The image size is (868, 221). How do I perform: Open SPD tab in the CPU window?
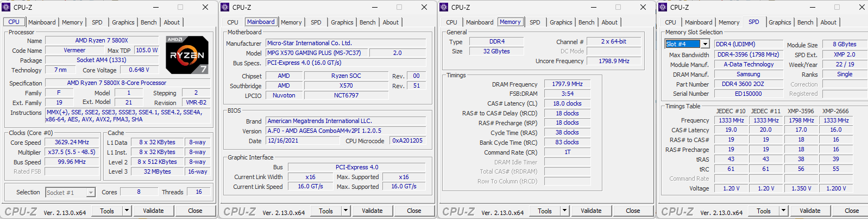(x=97, y=22)
